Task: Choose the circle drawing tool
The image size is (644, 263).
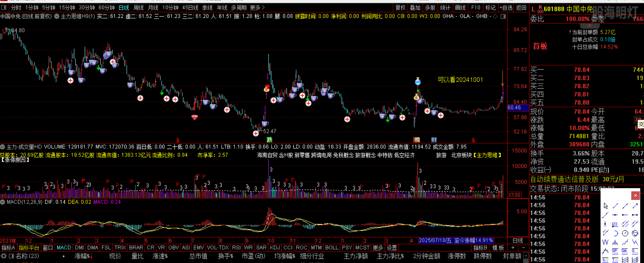Action: coord(625,233)
